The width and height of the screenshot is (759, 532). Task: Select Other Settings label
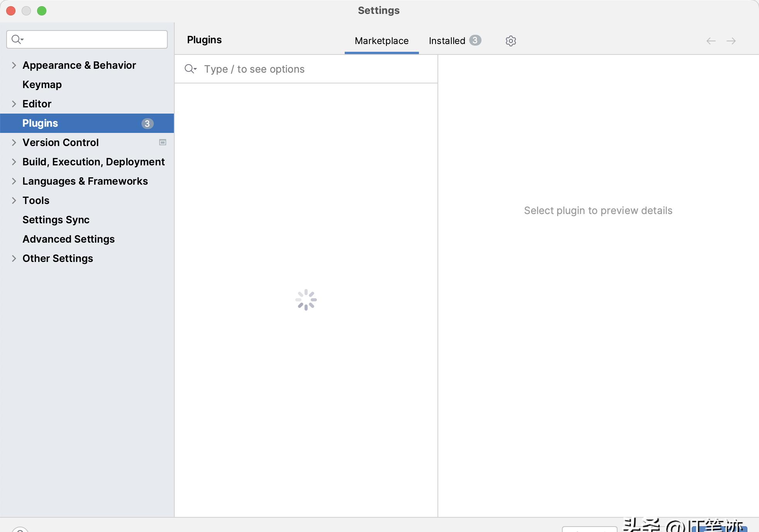point(58,258)
